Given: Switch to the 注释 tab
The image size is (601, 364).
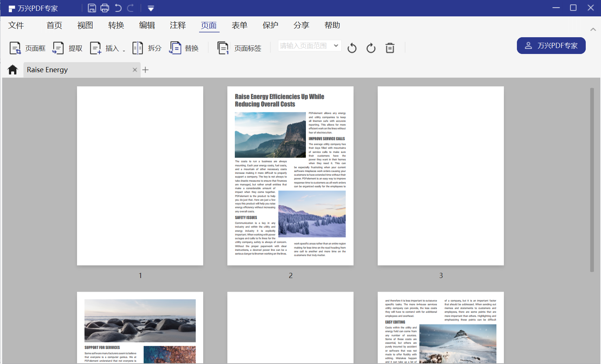Looking at the screenshot, I should [x=178, y=25].
